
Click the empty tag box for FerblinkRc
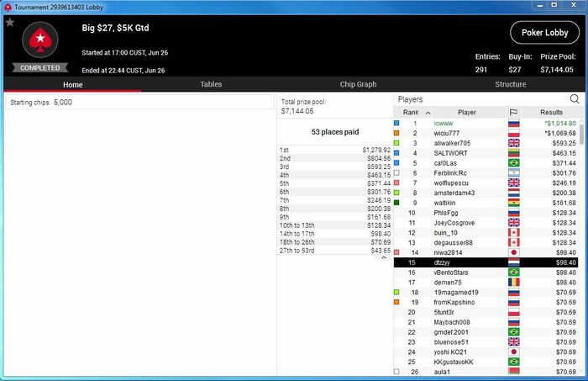[396, 173]
